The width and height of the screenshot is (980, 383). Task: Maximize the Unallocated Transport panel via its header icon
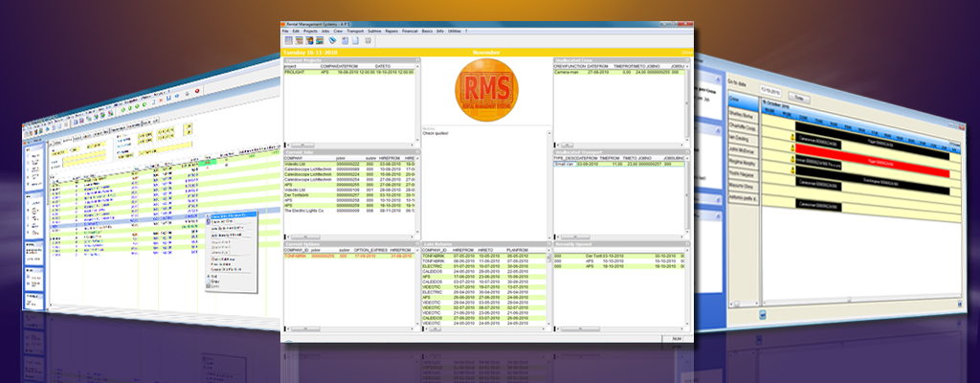(688, 152)
